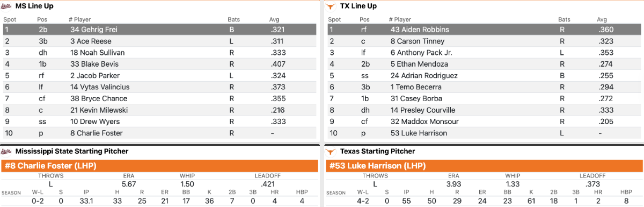Select Vytas Valincius row
The height and width of the screenshot is (207, 644).
tap(159, 87)
